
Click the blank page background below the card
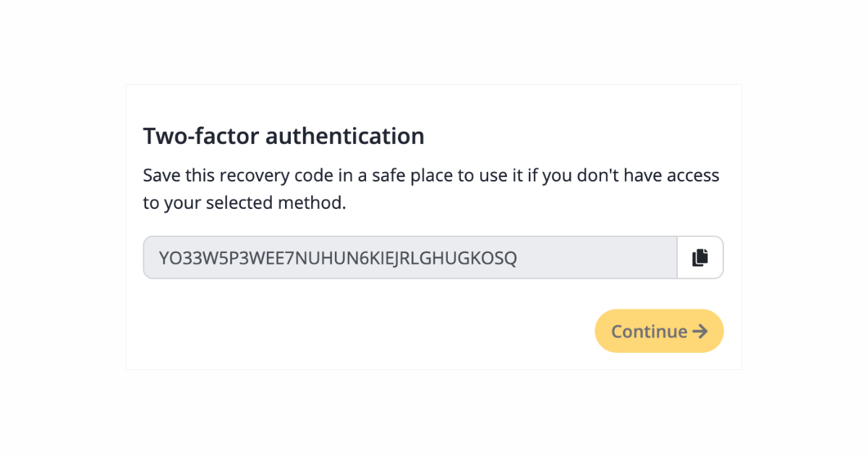pyautogui.click(x=434, y=412)
